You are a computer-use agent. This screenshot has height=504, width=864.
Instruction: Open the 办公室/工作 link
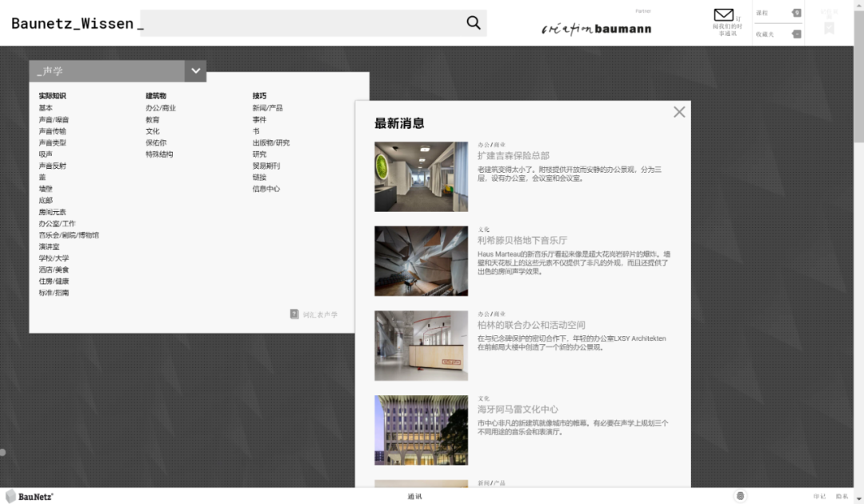tap(58, 224)
